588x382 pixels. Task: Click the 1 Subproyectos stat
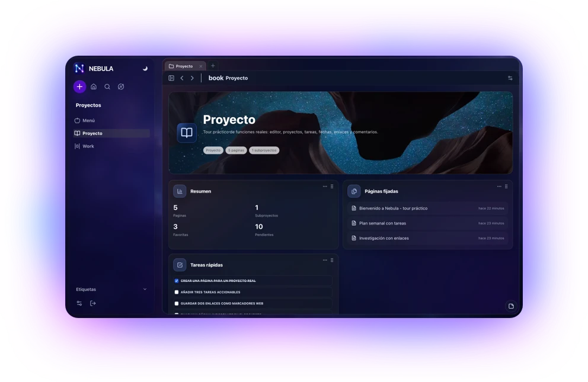[x=266, y=210]
